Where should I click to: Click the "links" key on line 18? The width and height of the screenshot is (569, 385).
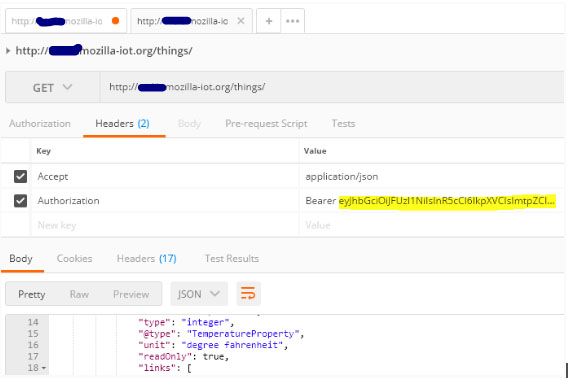click(x=159, y=368)
